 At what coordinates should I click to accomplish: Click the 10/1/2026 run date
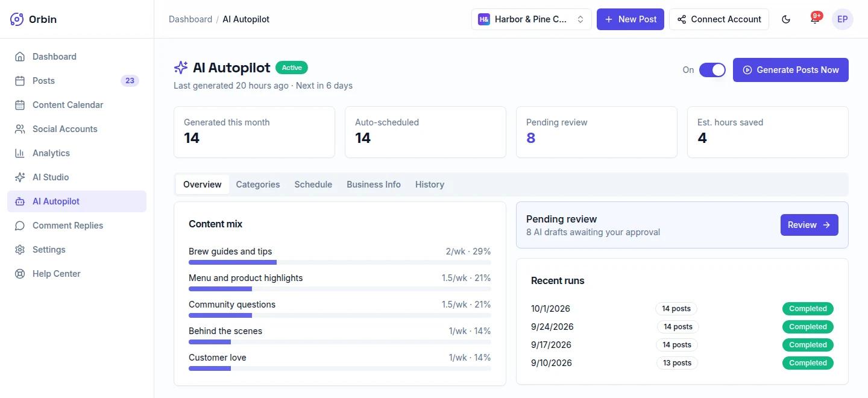[x=550, y=309]
